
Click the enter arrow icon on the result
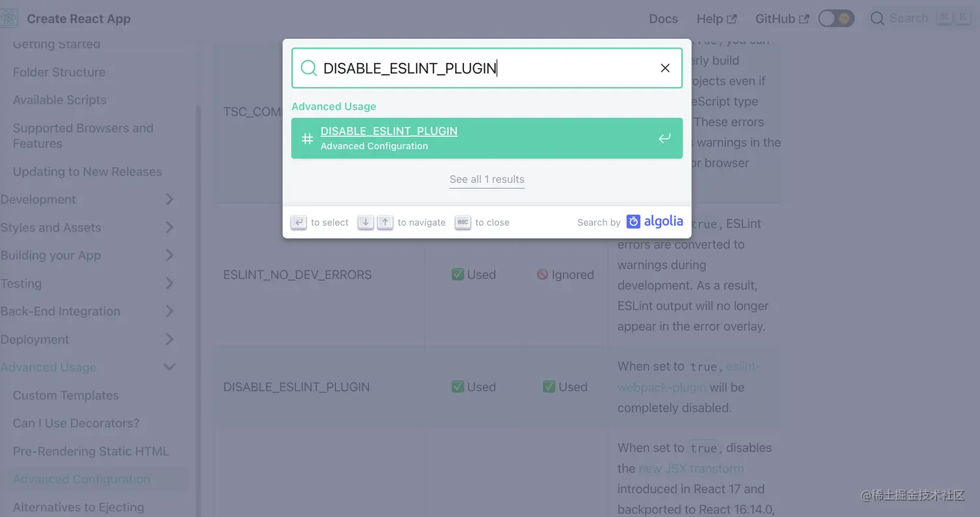click(664, 138)
